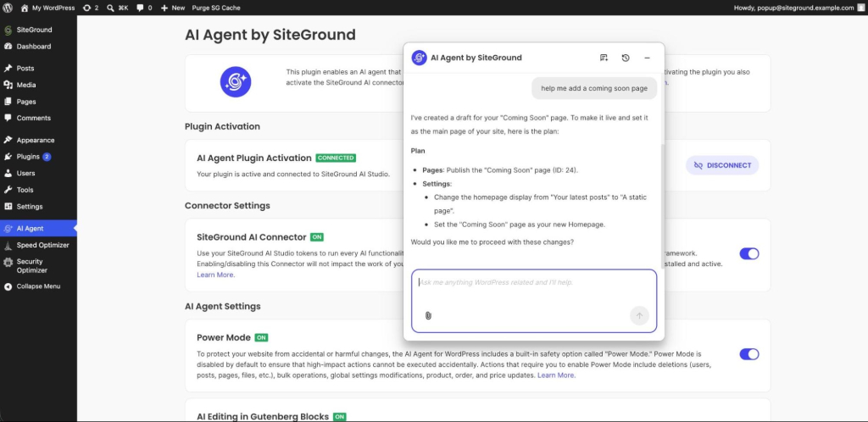Screen dimensions: 868x422
Task: Open the New content menu
Action: pos(173,8)
